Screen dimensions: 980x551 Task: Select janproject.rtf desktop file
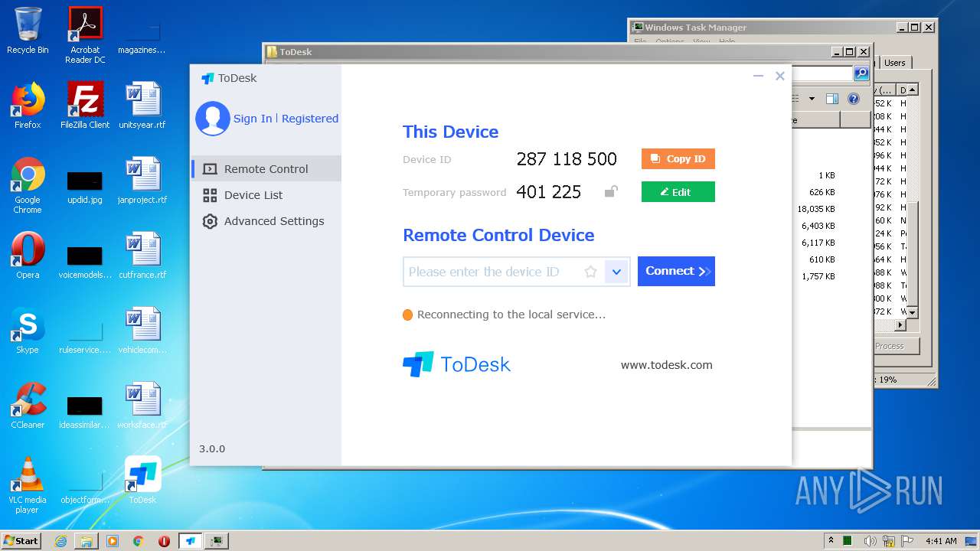click(142, 181)
